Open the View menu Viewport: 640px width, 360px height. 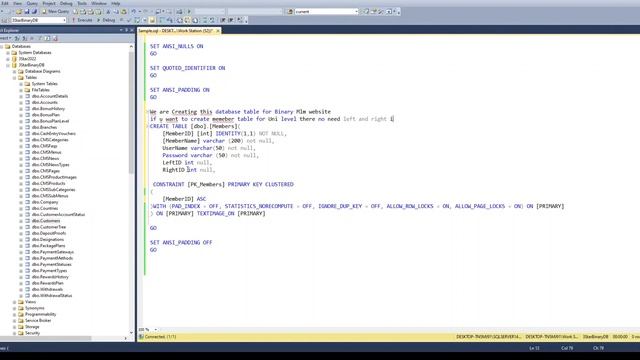(18, 3)
